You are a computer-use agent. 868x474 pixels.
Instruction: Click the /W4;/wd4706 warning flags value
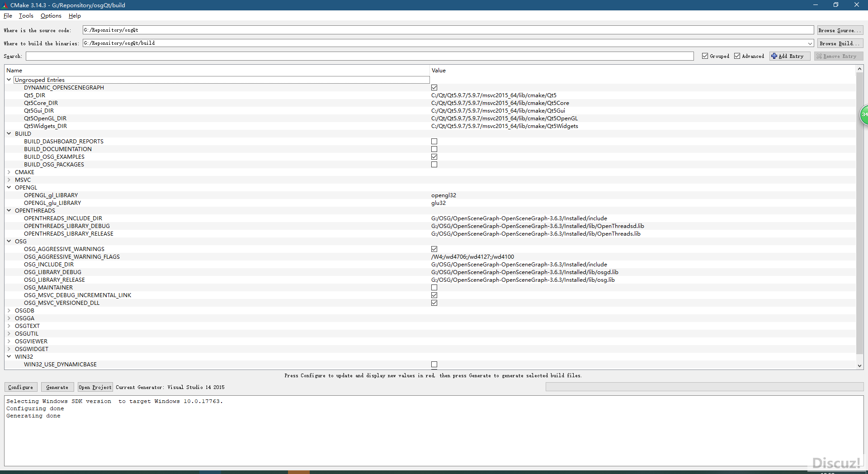click(472, 257)
